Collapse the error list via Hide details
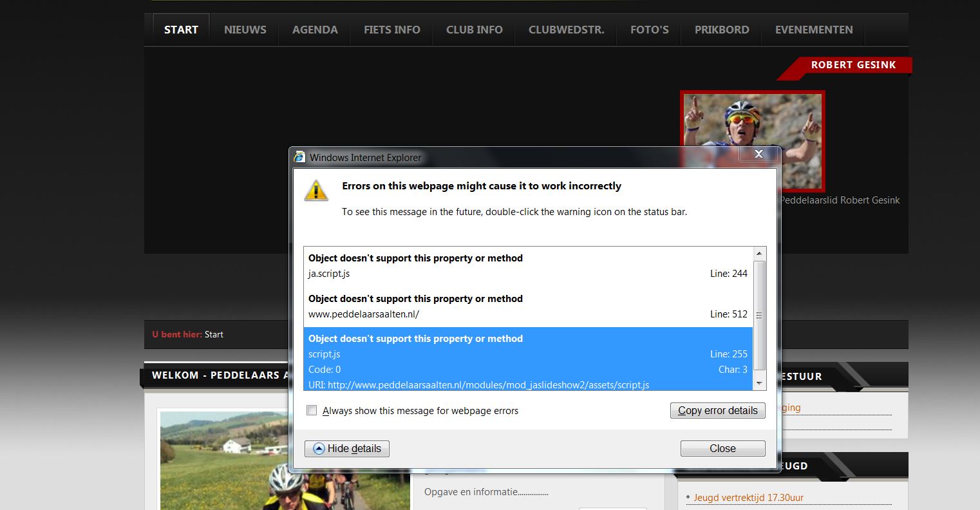 (x=347, y=449)
